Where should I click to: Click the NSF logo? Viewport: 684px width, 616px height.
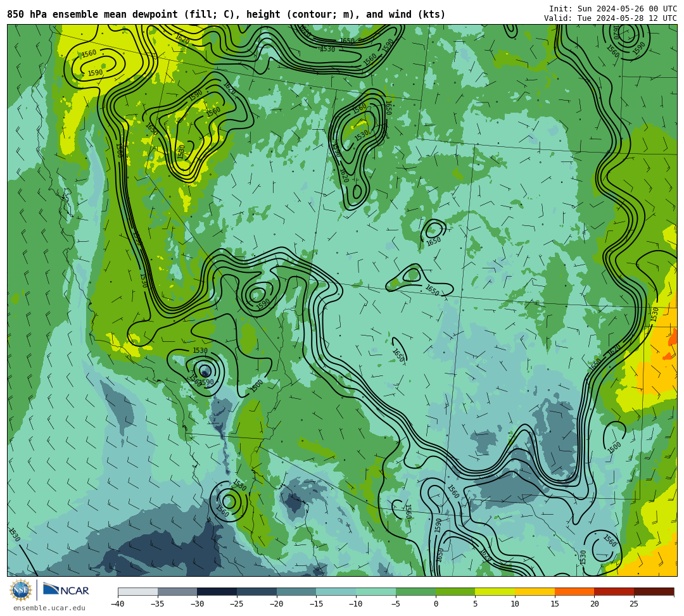tap(20, 590)
